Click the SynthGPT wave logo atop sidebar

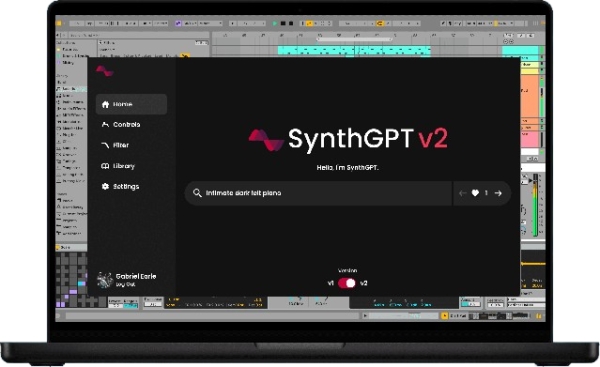pyautogui.click(x=104, y=71)
